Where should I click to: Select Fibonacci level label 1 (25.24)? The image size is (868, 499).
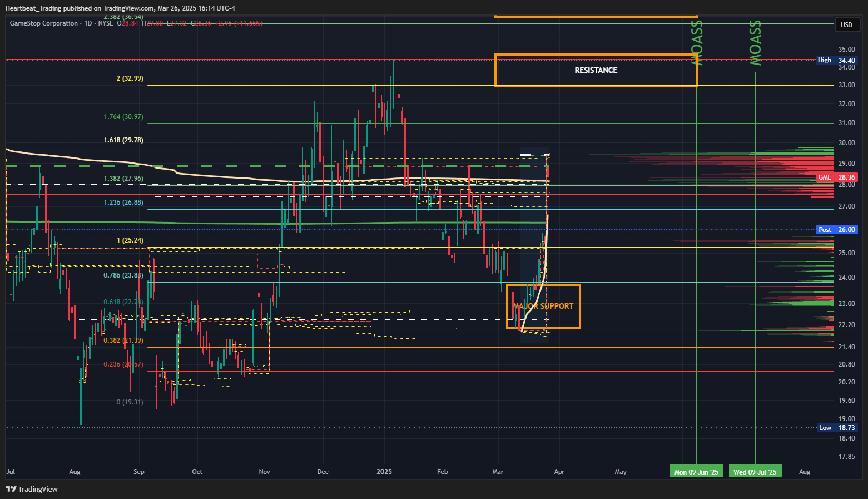[130, 240]
